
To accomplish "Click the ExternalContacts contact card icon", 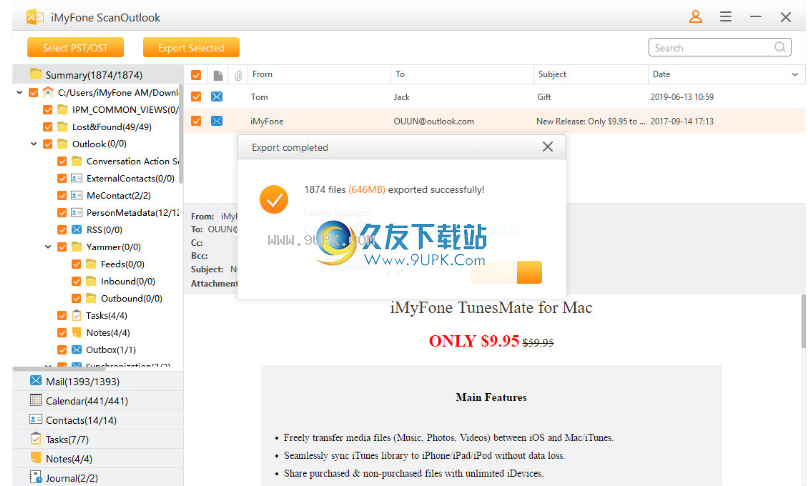I will coord(77,178).
